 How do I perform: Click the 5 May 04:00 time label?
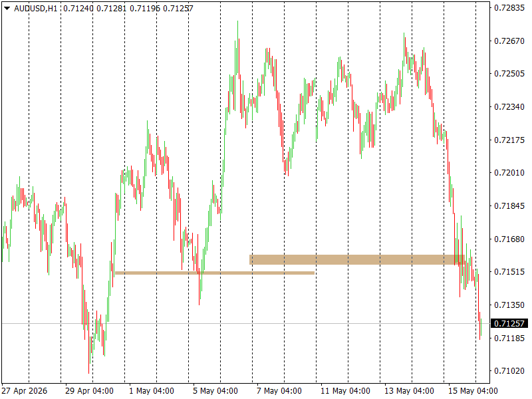(215, 391)
